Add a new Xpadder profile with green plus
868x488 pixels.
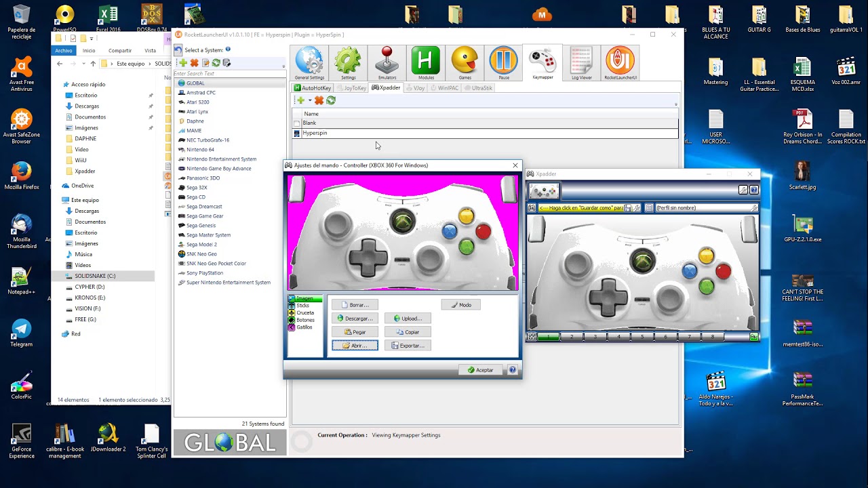[x=300, y=100]
